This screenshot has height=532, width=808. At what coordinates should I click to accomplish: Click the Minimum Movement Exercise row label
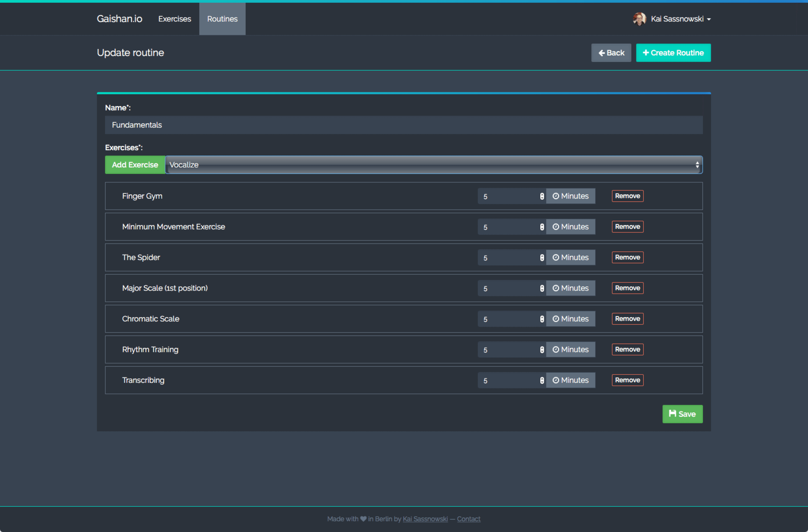tap(173, 227)
